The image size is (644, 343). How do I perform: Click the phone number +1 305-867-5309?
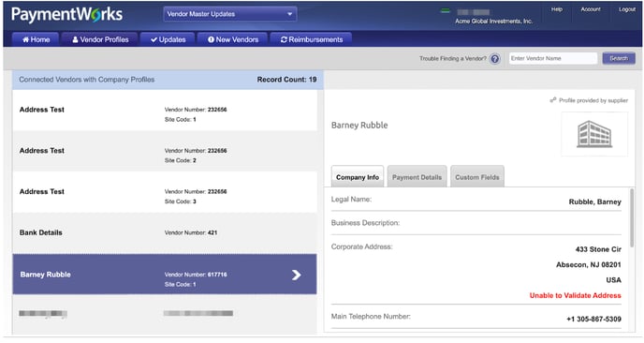pos(593,319)
